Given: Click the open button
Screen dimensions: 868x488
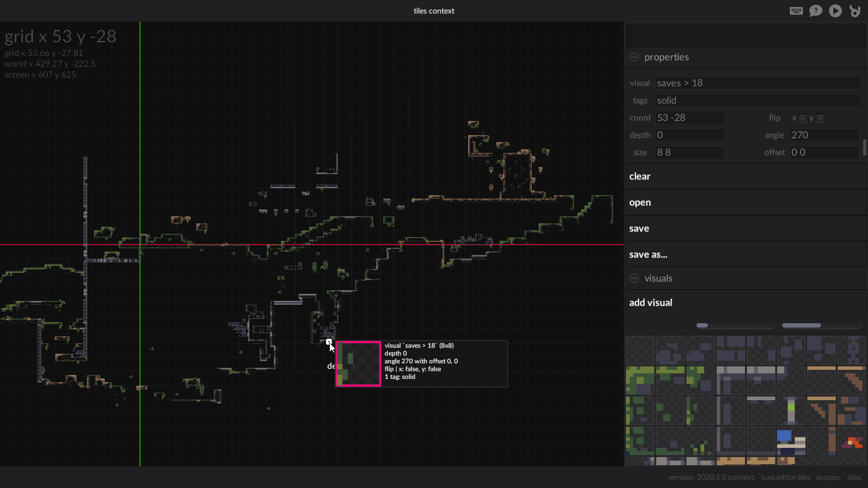Looking at the screenshot, I should [745, 202].
